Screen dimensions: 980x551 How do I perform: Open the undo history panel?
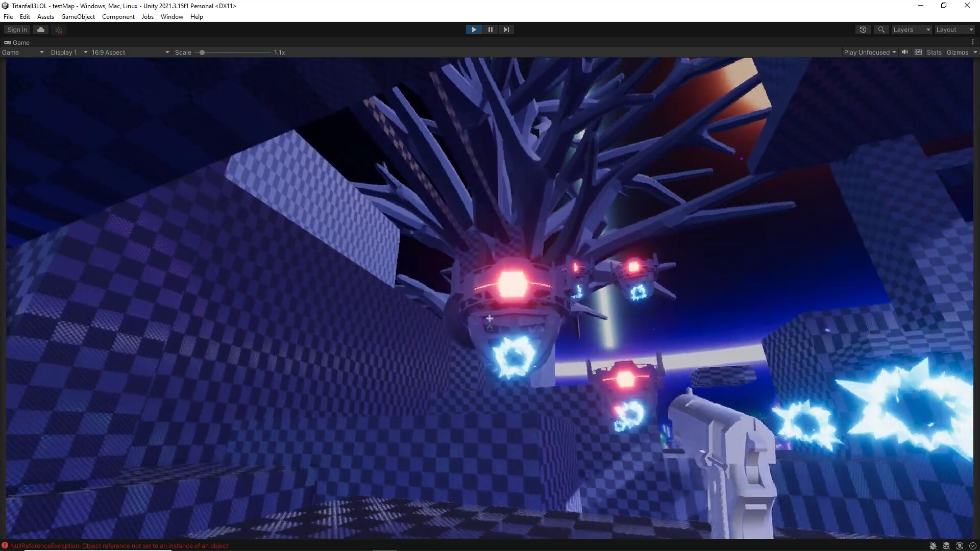click(x=863, y=30)
